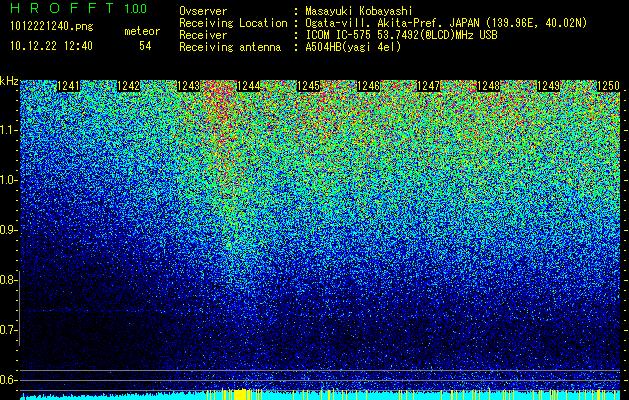The height and width of the screenshot is (400, 629).
Task: Click the 1241 time marker
Action: [69, 86]
